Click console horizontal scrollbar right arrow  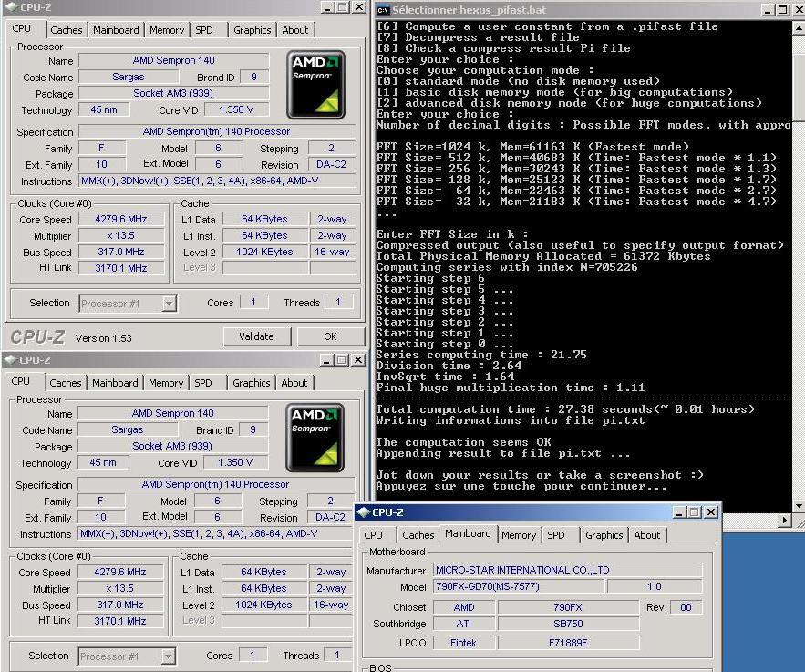tap(784, 520)
